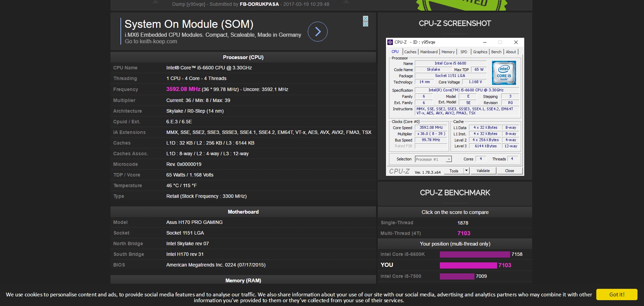
Task: Click the Temperature value 46 °C
Action: 182,185
